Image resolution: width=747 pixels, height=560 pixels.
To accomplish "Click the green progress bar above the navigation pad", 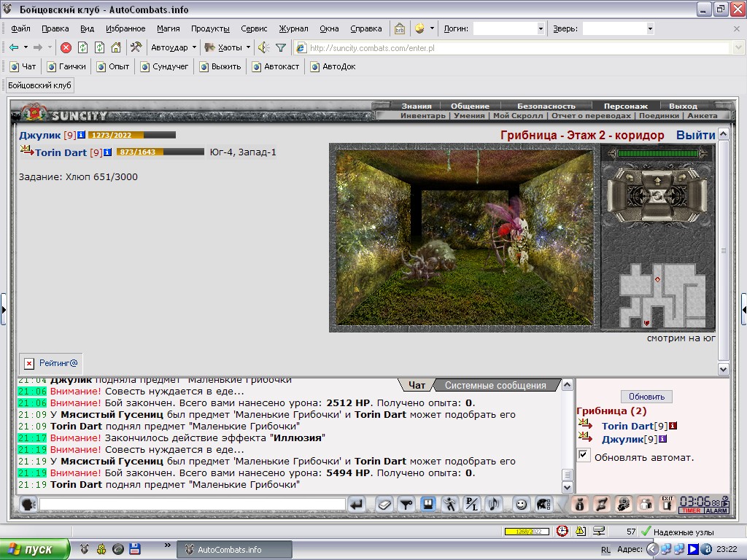I will tap(657, 153).
